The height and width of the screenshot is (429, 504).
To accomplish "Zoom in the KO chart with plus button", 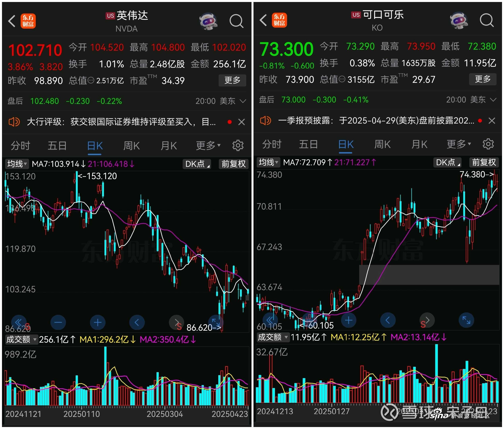I will 349,320.
